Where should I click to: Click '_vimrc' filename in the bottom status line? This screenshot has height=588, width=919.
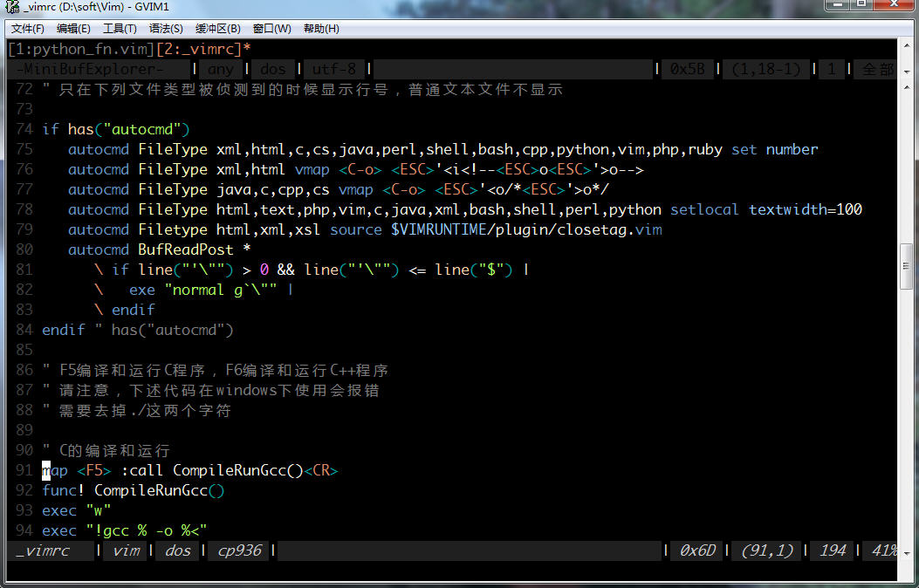pyautogui.click(x=43, y=551)
